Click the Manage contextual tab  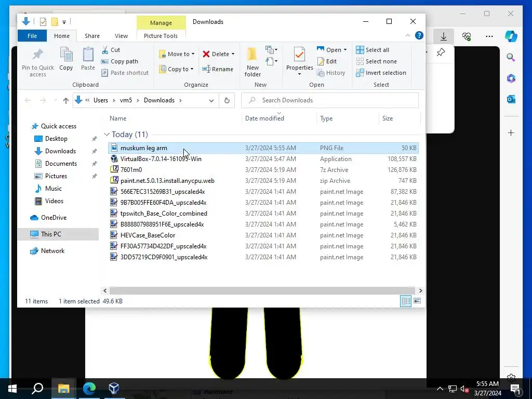161,23
